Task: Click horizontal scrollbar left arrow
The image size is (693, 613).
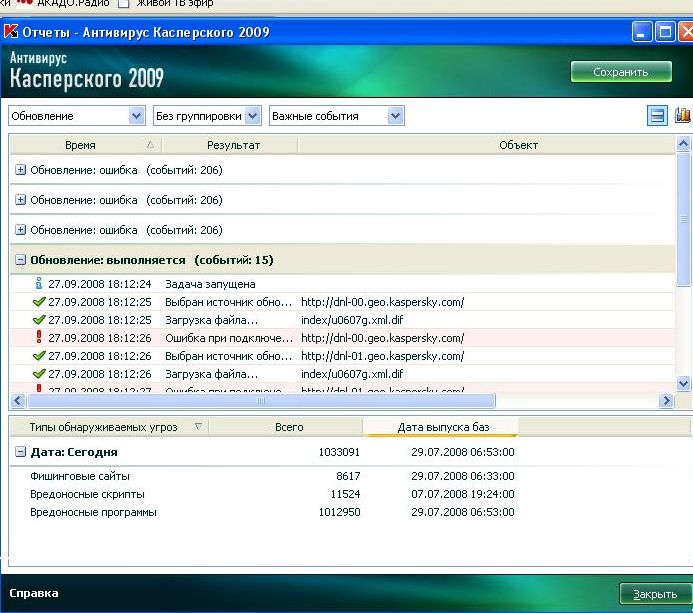Action: click(18, 400)
